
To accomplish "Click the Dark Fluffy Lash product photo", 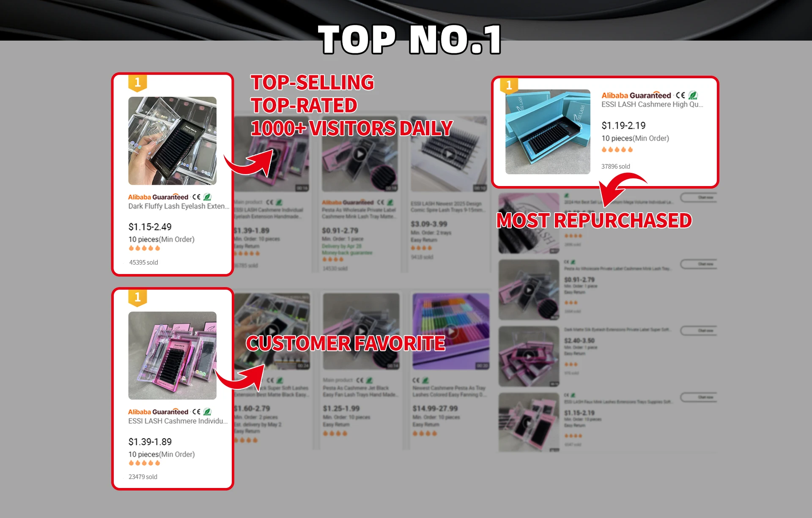I will (x=173, y=141).
